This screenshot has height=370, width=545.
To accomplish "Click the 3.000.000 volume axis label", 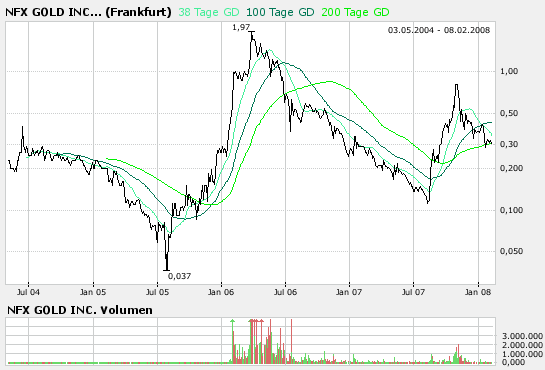I will pos(521,336).
